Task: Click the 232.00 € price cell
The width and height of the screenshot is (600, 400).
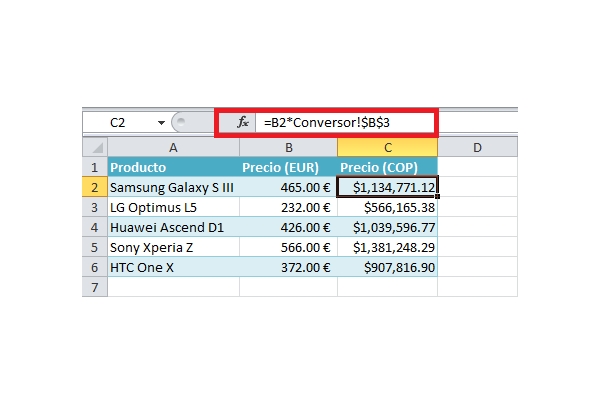Action: 289,207
